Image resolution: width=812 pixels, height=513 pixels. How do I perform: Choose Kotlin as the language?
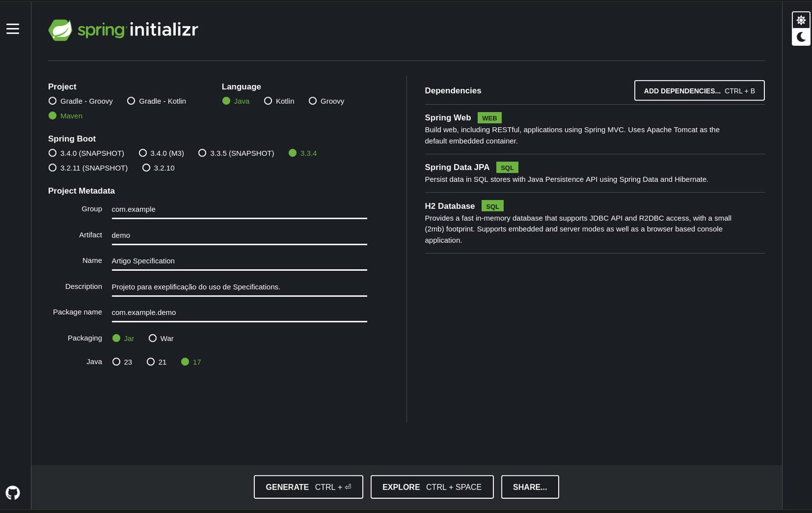pos(268,101)
